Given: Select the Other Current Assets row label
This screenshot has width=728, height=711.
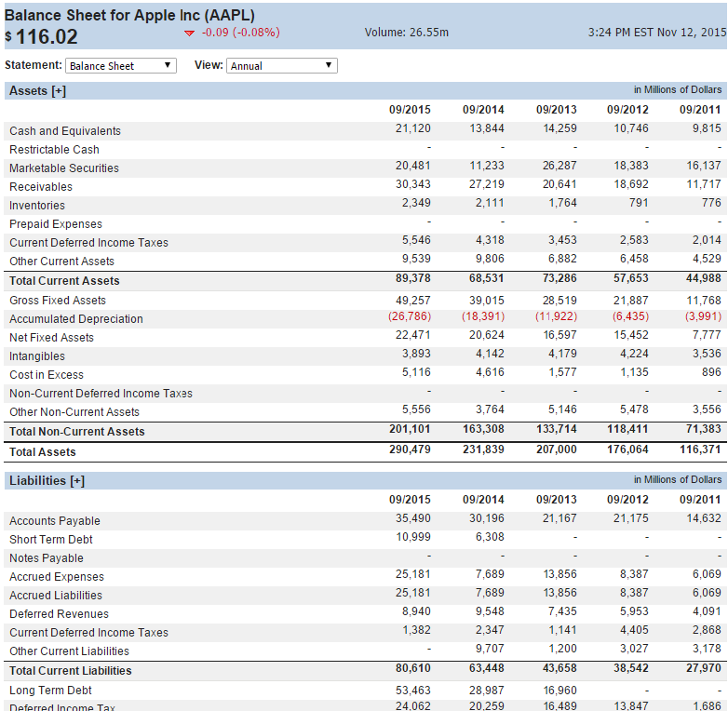Looking at the screenshot, I should click(61, 261).
